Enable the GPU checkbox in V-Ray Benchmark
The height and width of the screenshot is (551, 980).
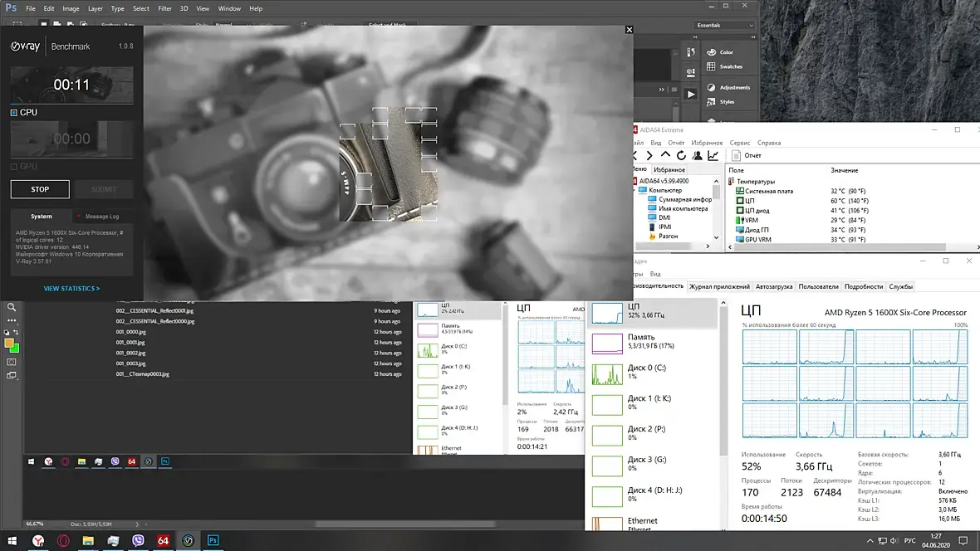pyautogui.click(x=14, y=166)
